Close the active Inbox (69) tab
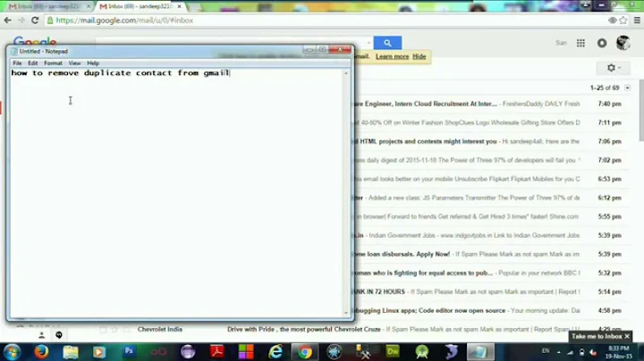This screenshot has width=644, height=361. [x=179, y=6]
